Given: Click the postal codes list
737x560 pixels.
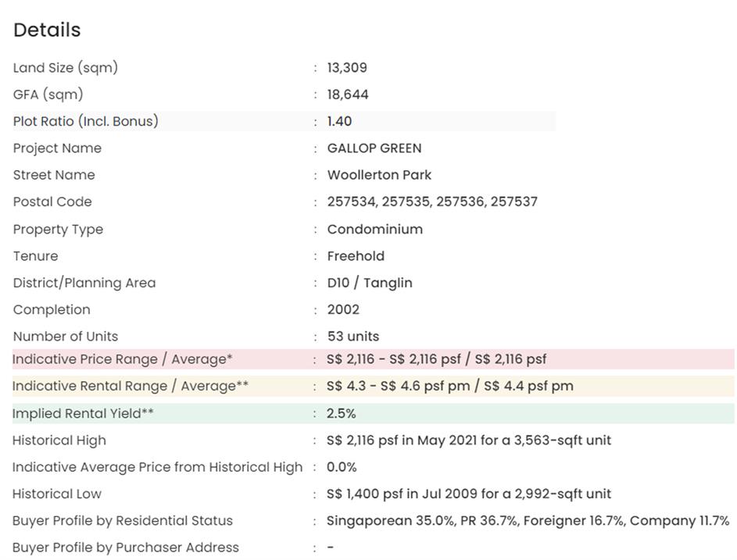Looking at the screenshot, I should click(x=432, y=202).
